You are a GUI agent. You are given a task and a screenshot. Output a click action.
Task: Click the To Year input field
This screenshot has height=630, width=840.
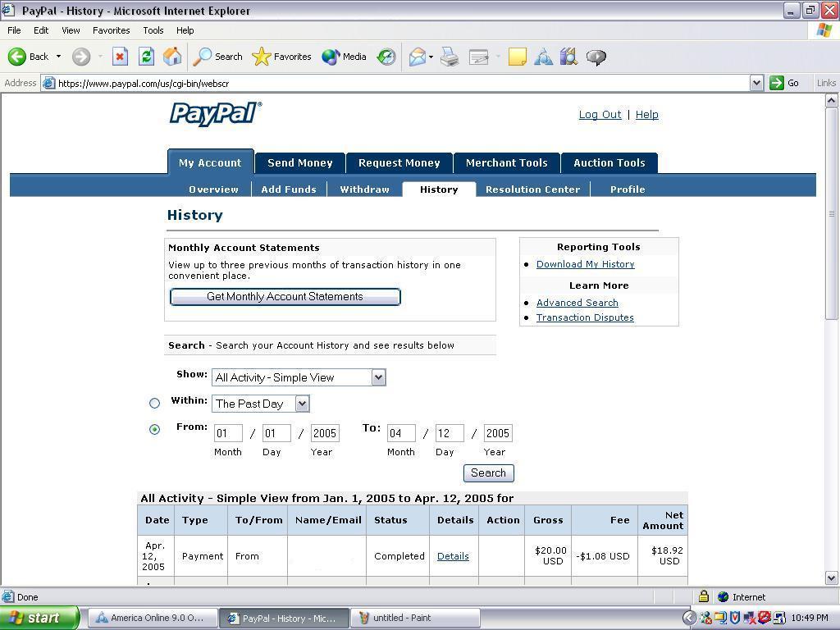coord(498,433)
